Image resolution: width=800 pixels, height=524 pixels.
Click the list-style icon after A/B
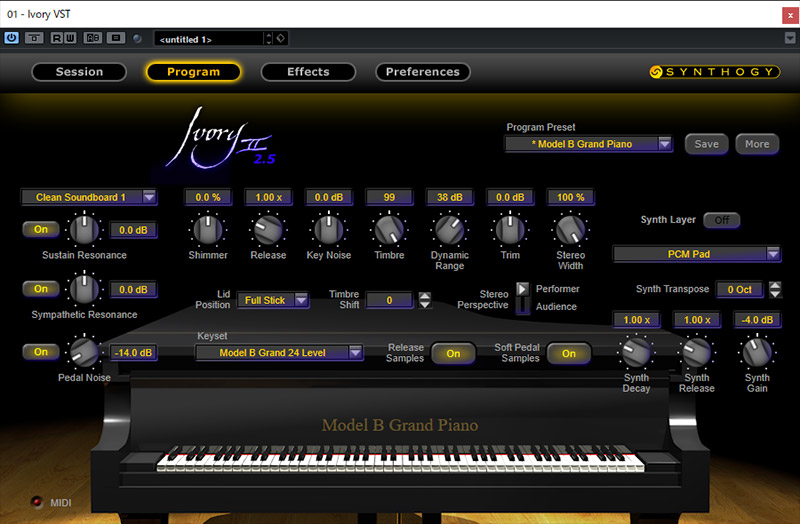click(x=116, y=38)
